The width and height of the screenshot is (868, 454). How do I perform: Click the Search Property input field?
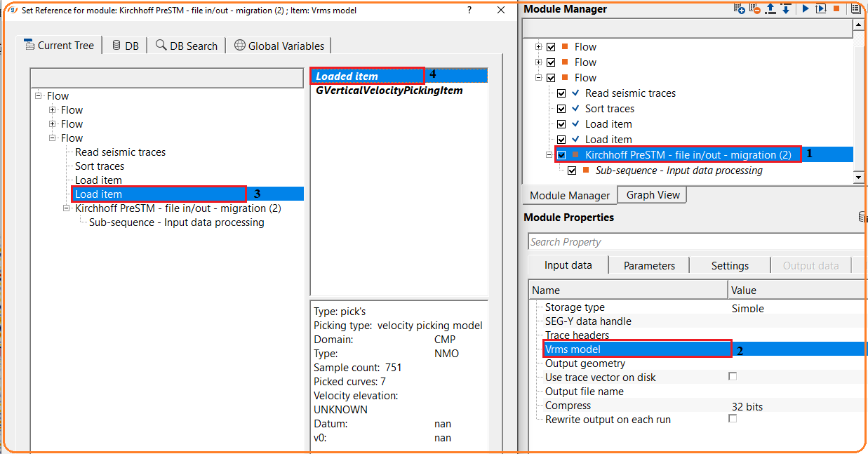695,242
